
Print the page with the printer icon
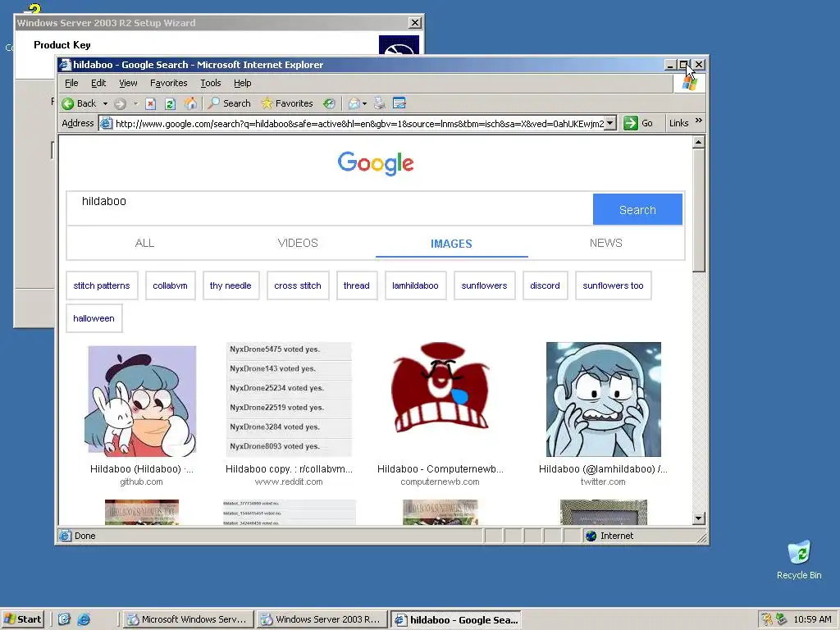click(379, 103)
